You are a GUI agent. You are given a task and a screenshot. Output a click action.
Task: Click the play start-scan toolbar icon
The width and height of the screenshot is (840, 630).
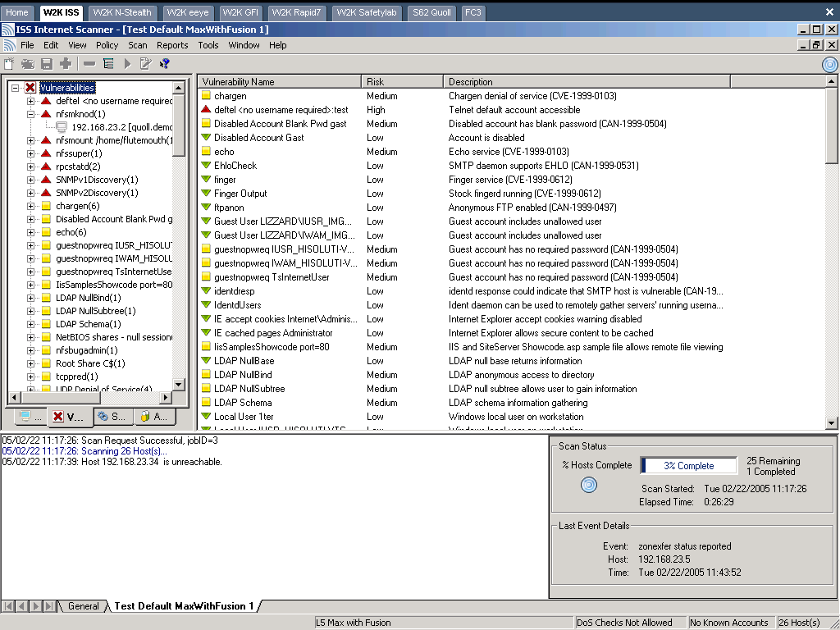tap(127, 64)
